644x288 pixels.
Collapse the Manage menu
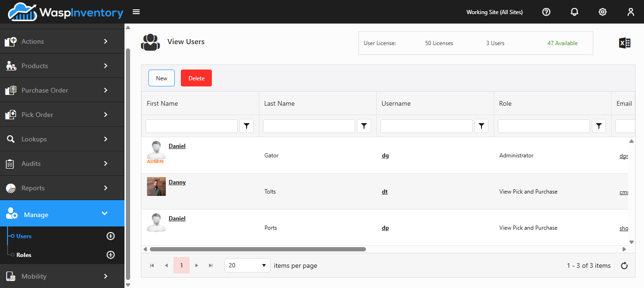(x=62, y=214)
